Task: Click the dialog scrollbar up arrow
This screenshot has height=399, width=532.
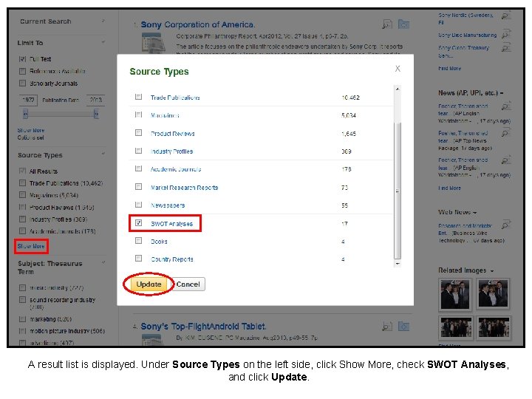Action: coord(398,89)
